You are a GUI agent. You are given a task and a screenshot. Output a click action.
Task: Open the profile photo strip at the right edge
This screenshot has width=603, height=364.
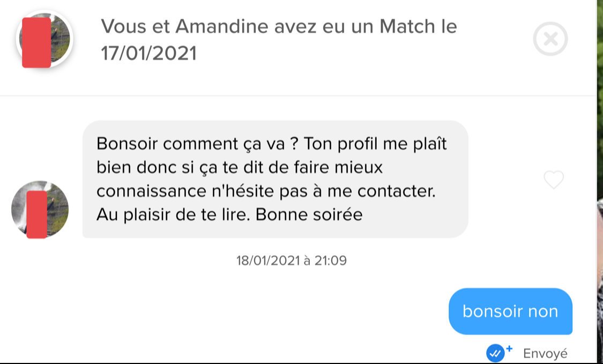tap(600, 182)
